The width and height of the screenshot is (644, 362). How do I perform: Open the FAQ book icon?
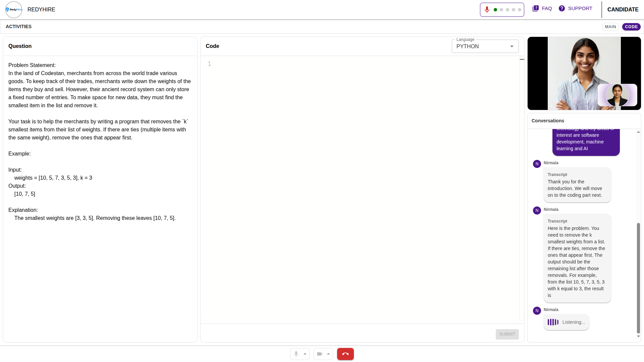coord(536,8)
